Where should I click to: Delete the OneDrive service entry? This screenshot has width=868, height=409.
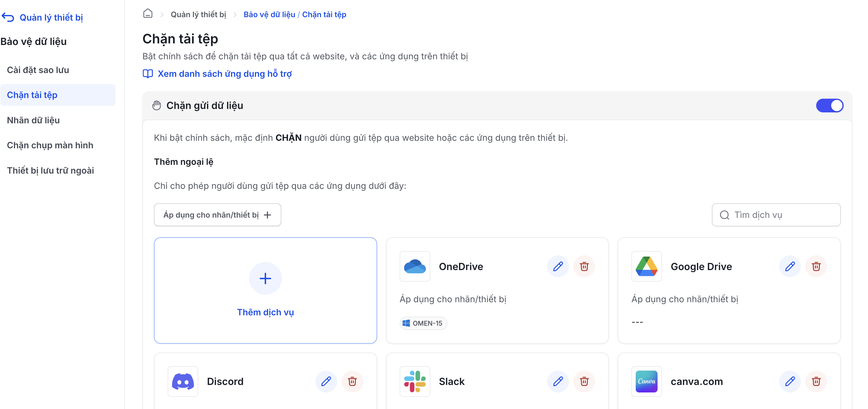coord(584,267)
